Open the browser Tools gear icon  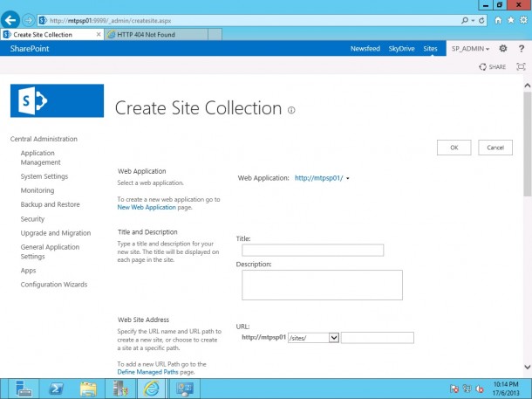point(523,20)
